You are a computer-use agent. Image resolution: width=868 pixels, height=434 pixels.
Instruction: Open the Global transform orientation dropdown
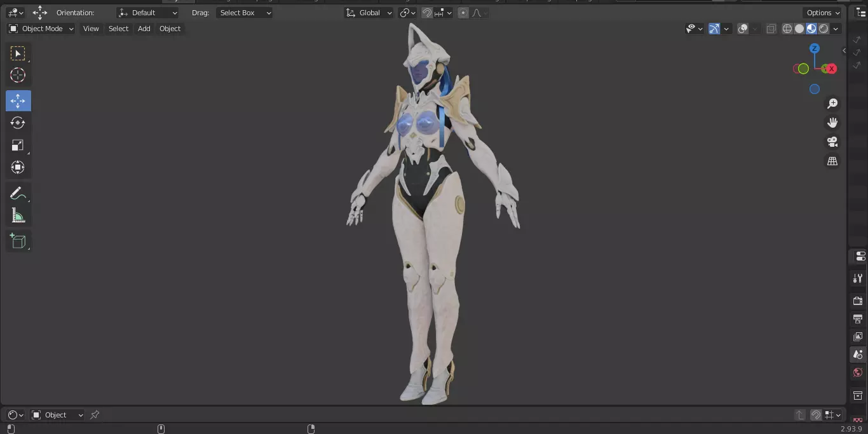click(x=369, y=13)
